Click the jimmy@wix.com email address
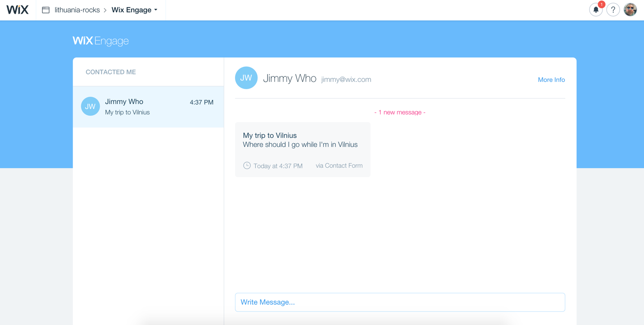The image size is (644, 325). point(346,80)
